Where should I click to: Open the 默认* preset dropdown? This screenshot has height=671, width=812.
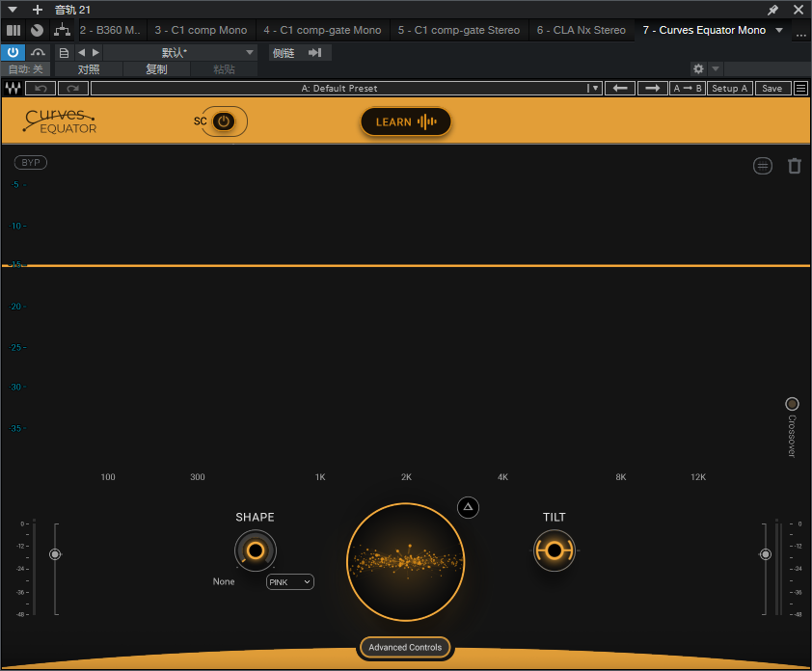click(179, 52)
